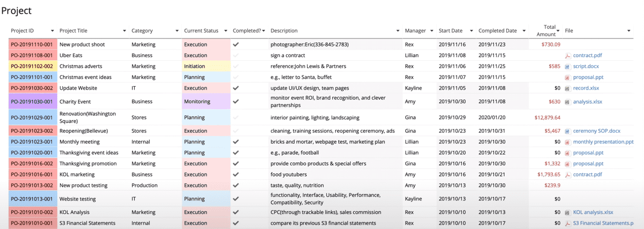Select the yellow PO-20191102-002 project ID cell
This screenshot has width=644, height=229.
point(32,66)
